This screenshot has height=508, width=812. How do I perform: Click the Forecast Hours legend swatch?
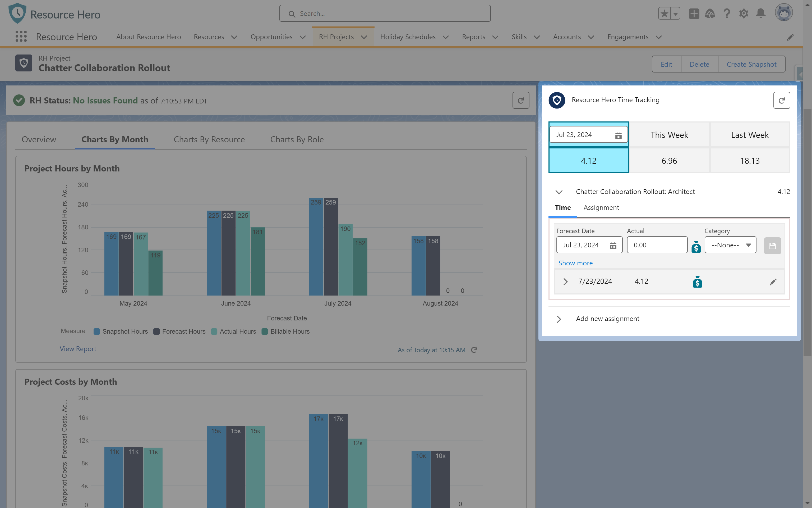(x=156, y=332)
